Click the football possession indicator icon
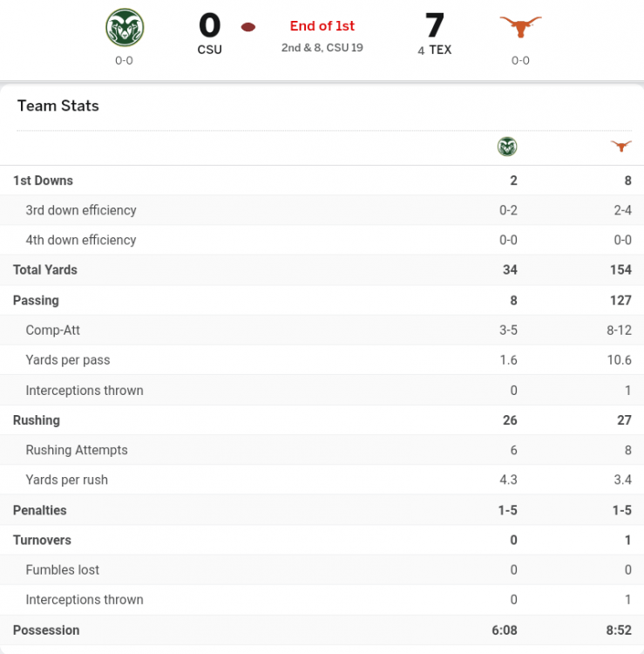 248,27
